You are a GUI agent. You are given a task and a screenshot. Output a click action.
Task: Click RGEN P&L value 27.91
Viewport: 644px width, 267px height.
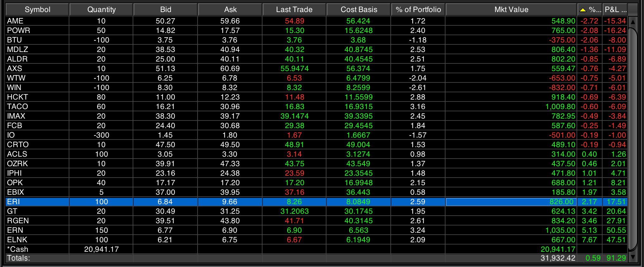[616, 221]
